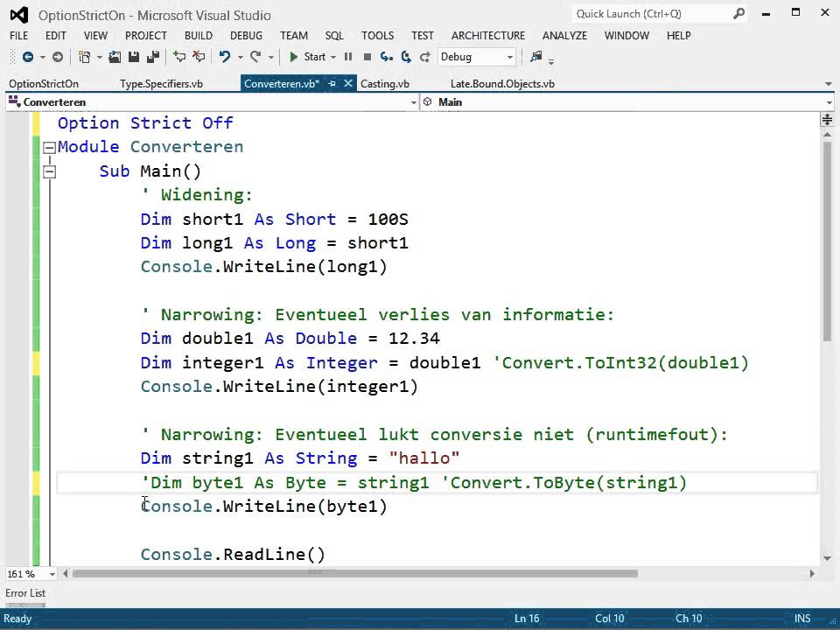The width and height of the screenshot is (840, 630).
Task: Open the Debug configuration combo box
Action: click(x=477, y=57)
